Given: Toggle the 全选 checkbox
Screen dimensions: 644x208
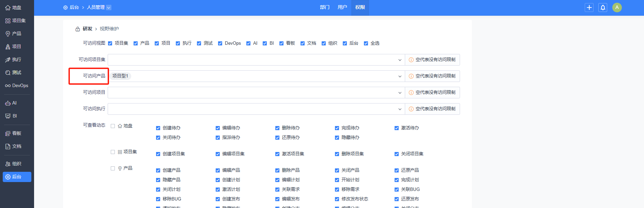Looking at the screenshot, I should [366, 43].
